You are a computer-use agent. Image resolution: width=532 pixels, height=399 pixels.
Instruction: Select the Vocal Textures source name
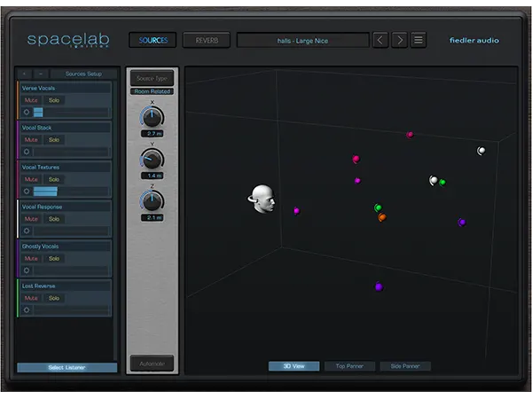coord(41,168)
